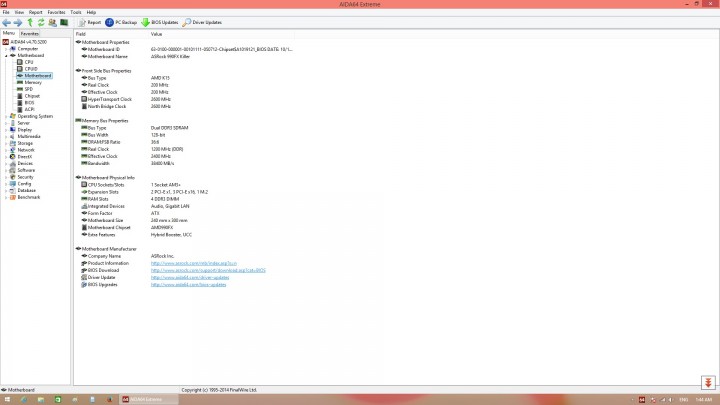Refresh the page with green arrows icon
Viewport: 720px width, 405px height.
[41, 22]
